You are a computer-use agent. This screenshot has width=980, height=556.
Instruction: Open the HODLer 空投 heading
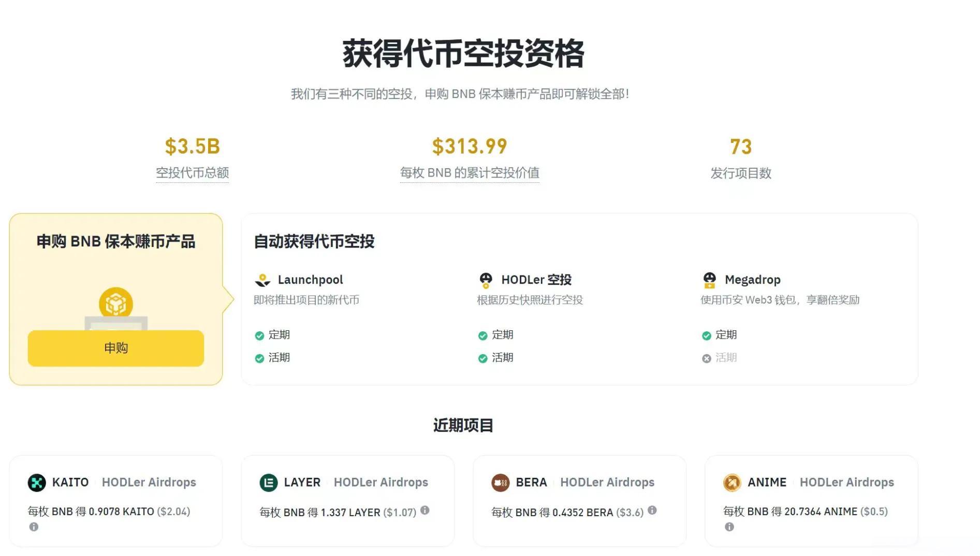[x=536, y=280]
